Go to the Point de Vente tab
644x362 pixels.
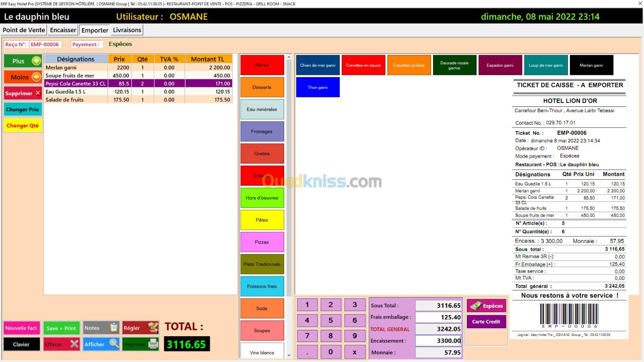[x=24, y=30]
